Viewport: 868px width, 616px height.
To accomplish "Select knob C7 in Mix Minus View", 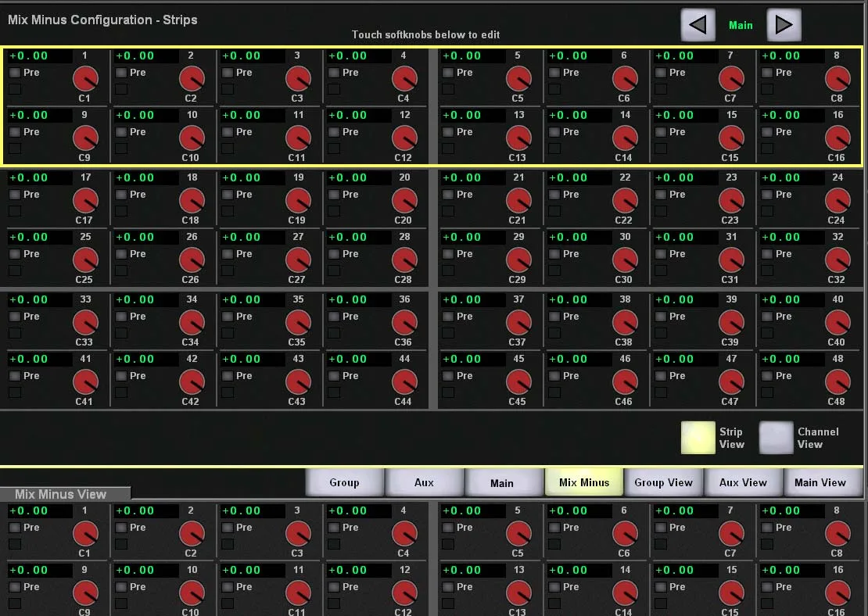I will click(x=731, y=534).
